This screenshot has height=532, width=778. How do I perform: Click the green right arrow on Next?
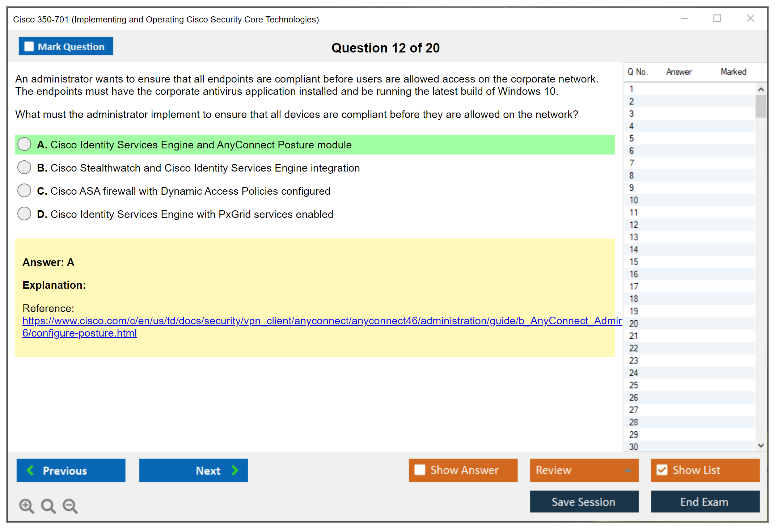[235, 470]
